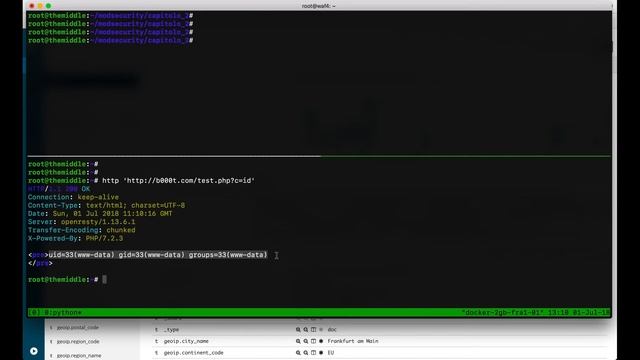Filter for field present on geoip.continent_code row

click(321, 352)
